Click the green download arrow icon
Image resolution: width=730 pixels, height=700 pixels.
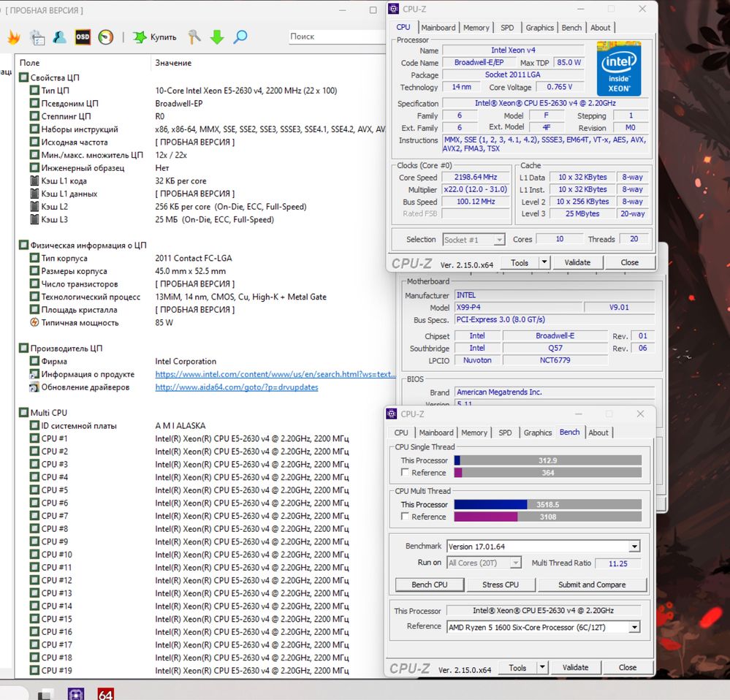coord(217,37)
